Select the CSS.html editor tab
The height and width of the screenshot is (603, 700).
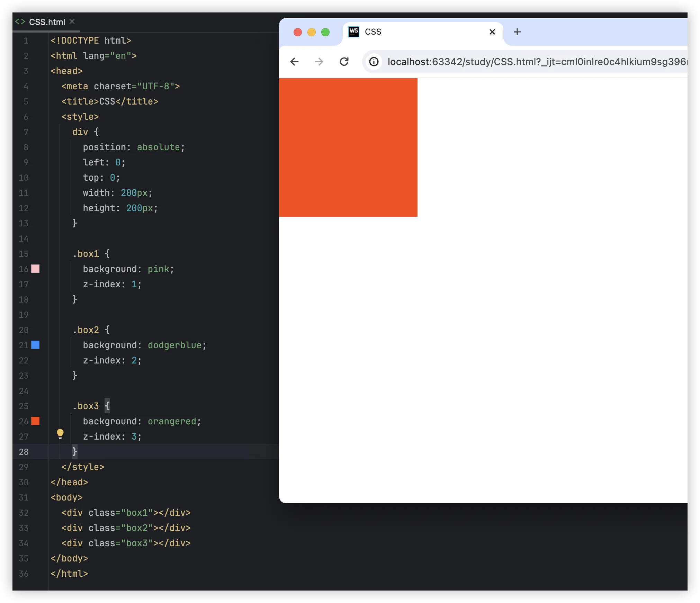(x=47, y=22)
